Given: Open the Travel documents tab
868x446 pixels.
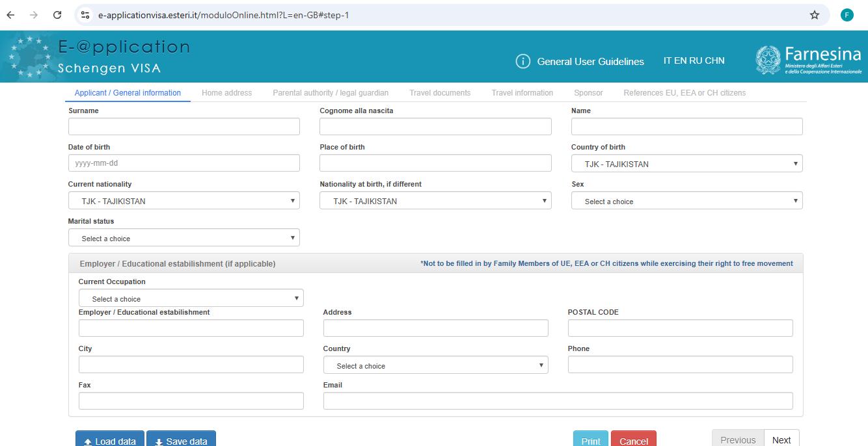Looking at the screenshot, I should pyautogui.click(x=440, y=92).
